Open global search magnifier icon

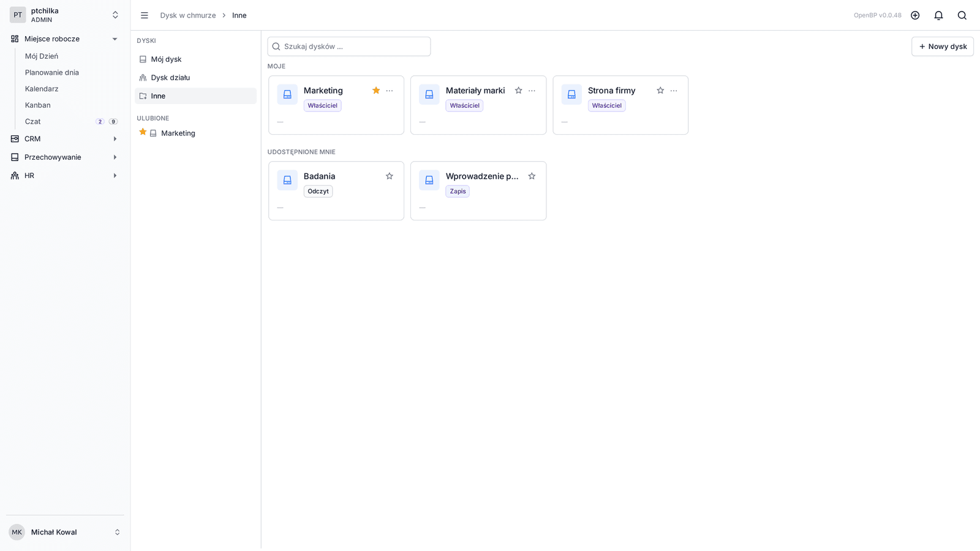[962, 15]
